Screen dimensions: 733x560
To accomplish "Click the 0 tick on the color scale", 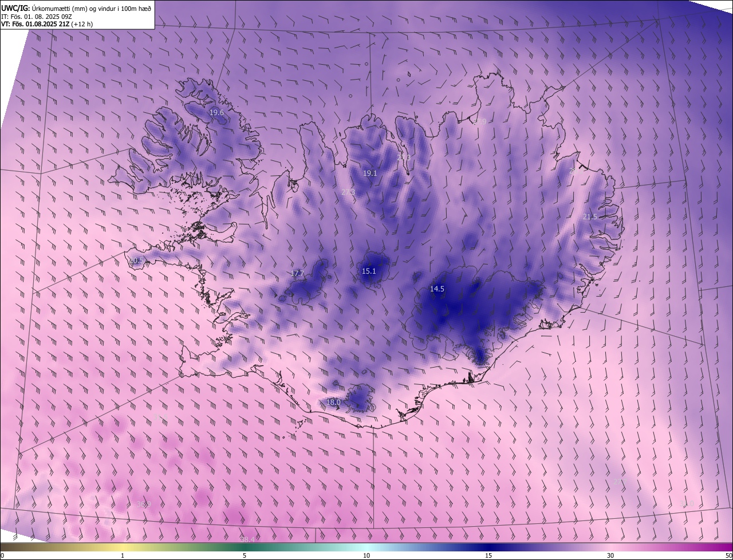I will (x=2, y=555).
